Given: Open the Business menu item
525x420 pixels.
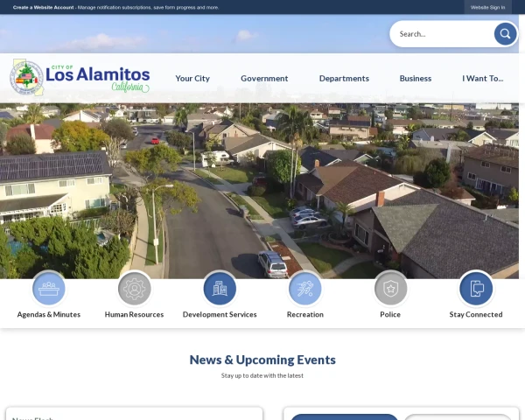Looking at the screenshot, I should [416, 78].
